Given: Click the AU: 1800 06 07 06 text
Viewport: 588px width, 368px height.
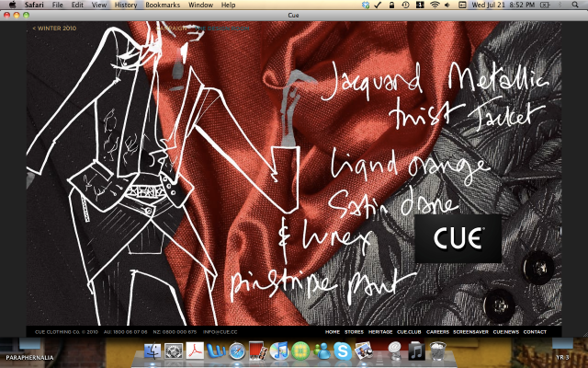Looking at the screenshot, I should point(125,332).
